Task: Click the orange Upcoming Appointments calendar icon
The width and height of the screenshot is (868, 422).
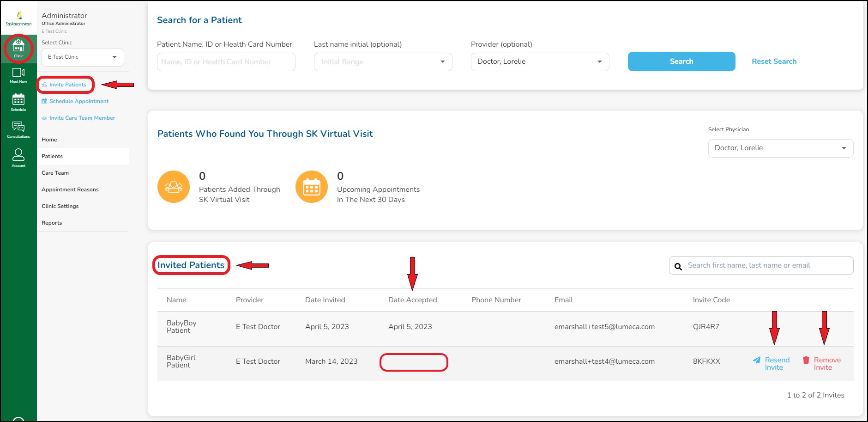Action: pyautogui.click(x=312, y=187)
